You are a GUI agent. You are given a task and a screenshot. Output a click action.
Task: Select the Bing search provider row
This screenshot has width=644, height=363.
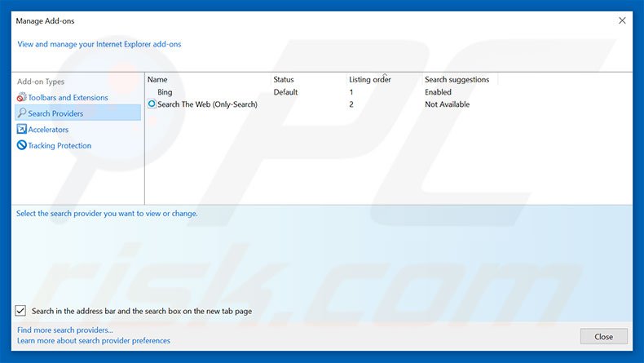point(165,92)
